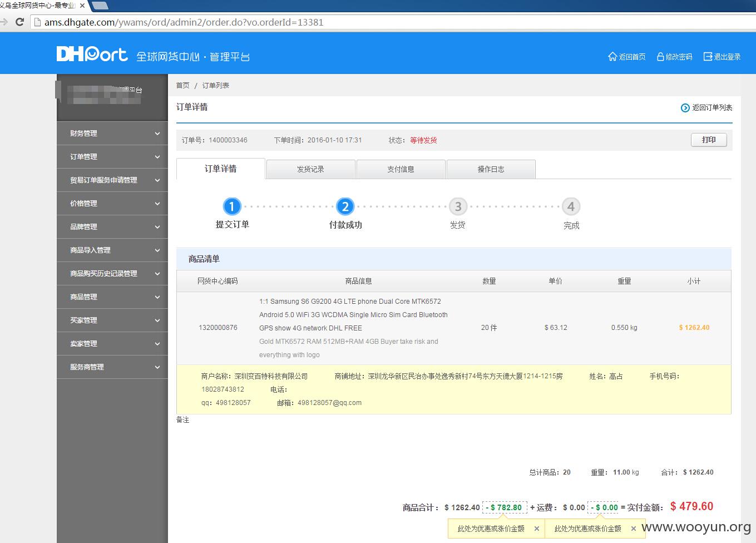This screenshot has width=756, height=543.
Task: Click step 2 circle 付款成功
Action: click(345, 206)
